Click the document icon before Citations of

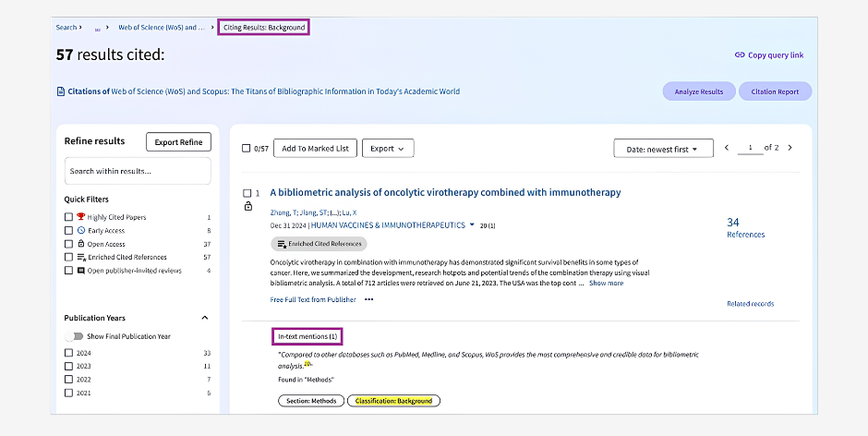tap(61, 91)
